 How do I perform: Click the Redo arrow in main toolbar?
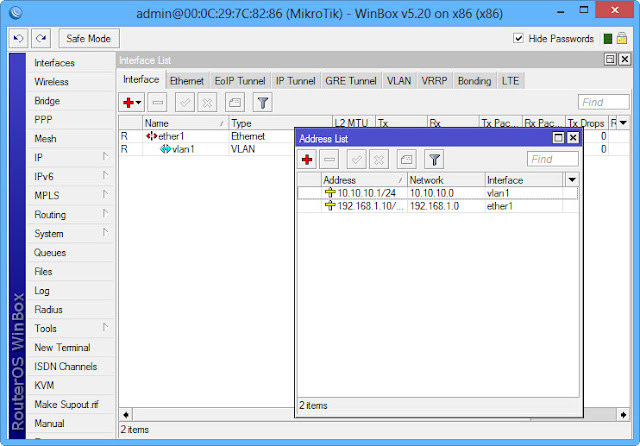pos(41,38)
